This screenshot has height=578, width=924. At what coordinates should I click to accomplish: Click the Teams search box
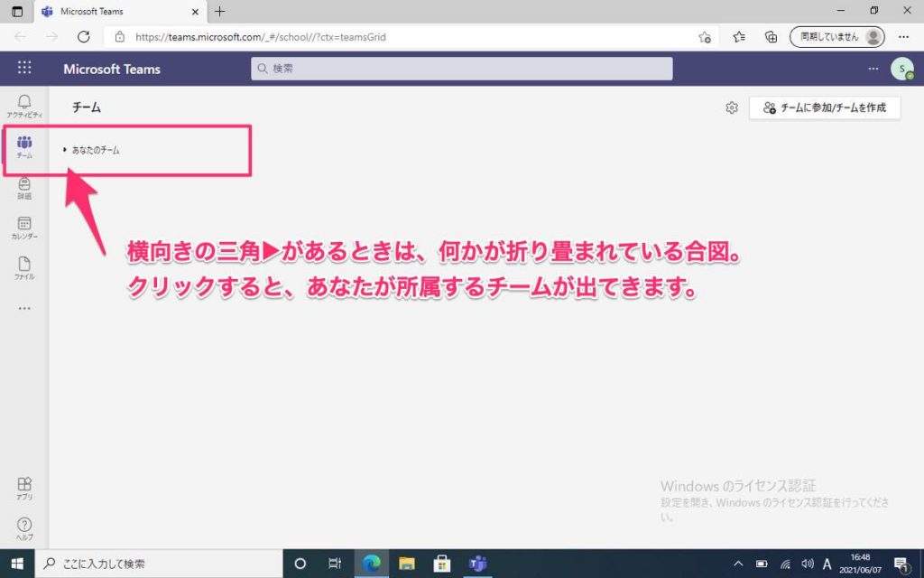pos(461,69)
